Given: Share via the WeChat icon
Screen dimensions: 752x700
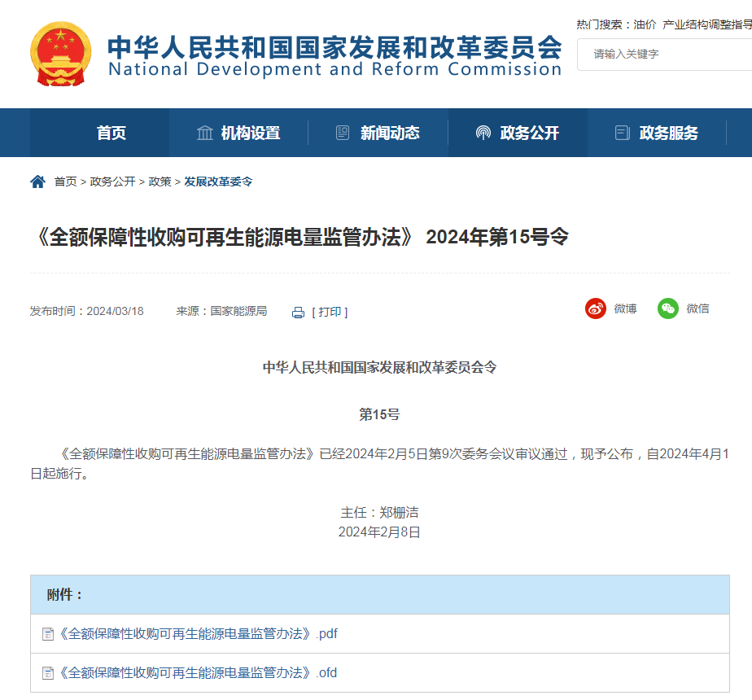Looking at the screenshot, I should (668, 308).
